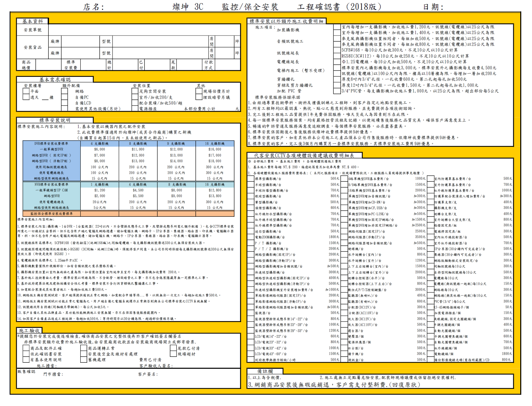Check the 安裝後空盒及線材有處理 box

tap(84, 354)
